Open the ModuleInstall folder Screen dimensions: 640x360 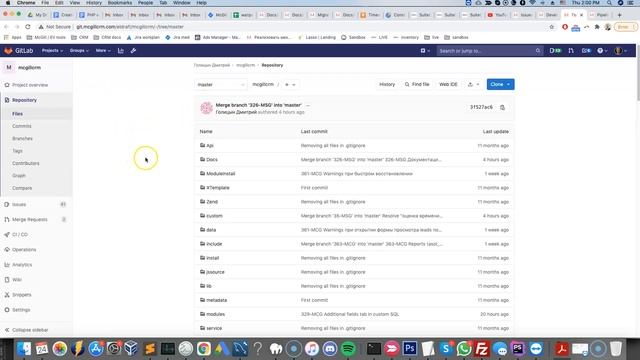point(220,174)
